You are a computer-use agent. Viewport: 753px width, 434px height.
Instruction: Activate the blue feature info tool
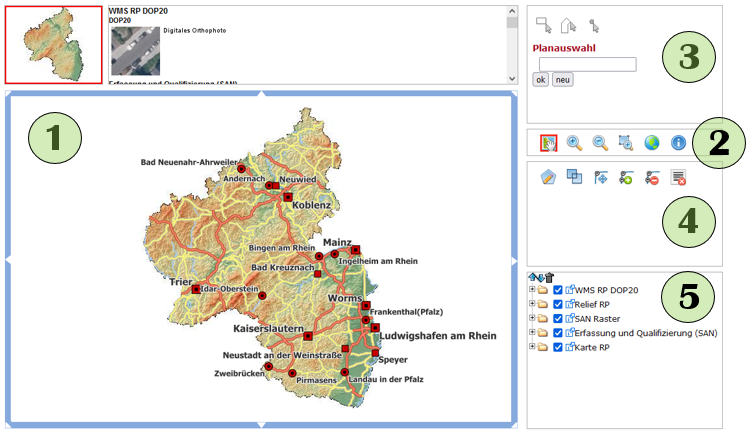pos(678,143)
